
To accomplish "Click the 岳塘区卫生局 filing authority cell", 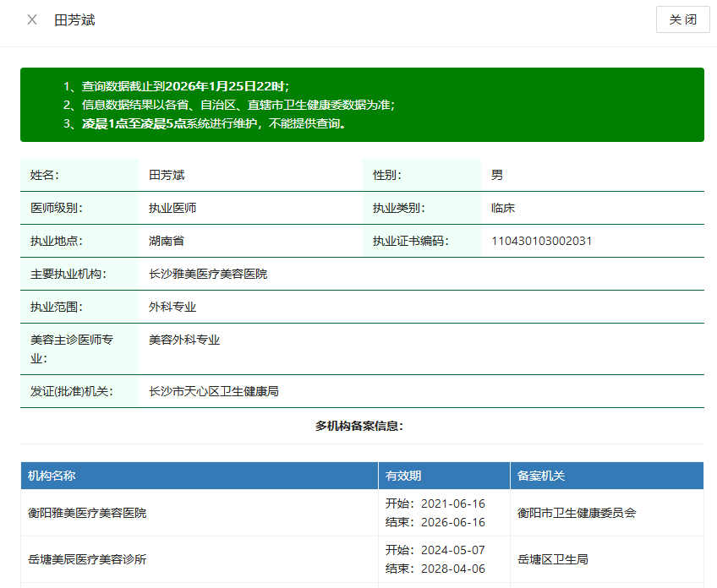I will point(553,559).
